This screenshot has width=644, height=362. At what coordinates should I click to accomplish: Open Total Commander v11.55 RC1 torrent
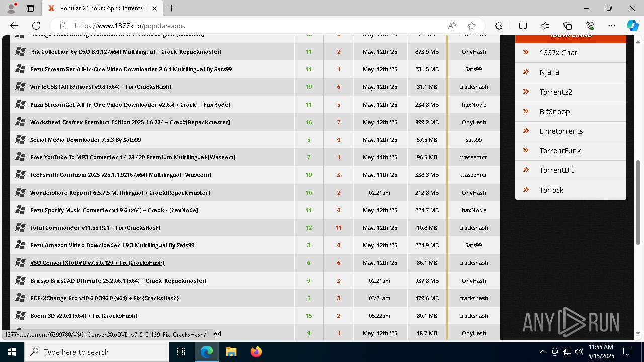(x=96, y=228)
